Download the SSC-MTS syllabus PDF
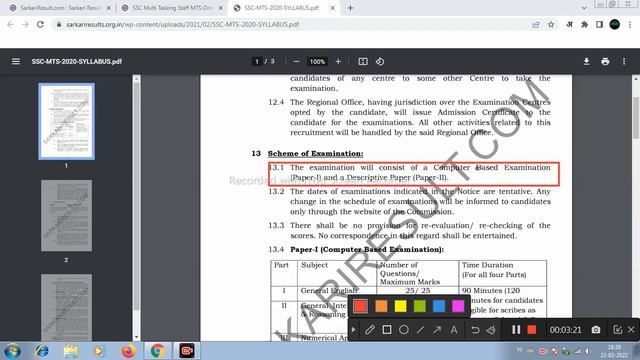The width and height of the screenshot is (640, 360). (x=586, y=61)
